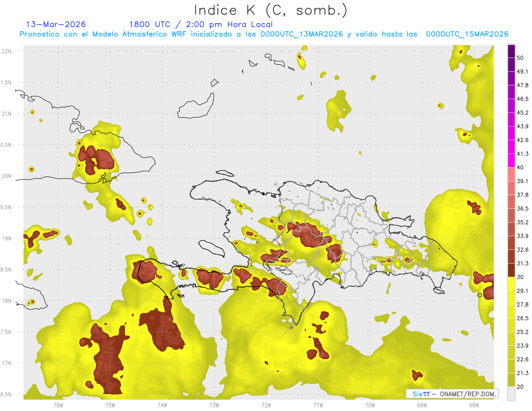
Task: Click the '20' colorbar value label
Action: coord(521,387)
